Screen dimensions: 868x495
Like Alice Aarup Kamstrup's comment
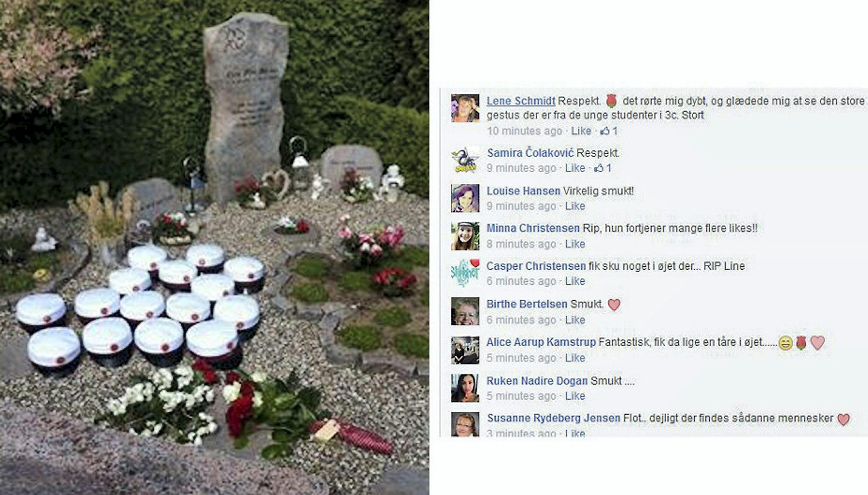(575, 358)
